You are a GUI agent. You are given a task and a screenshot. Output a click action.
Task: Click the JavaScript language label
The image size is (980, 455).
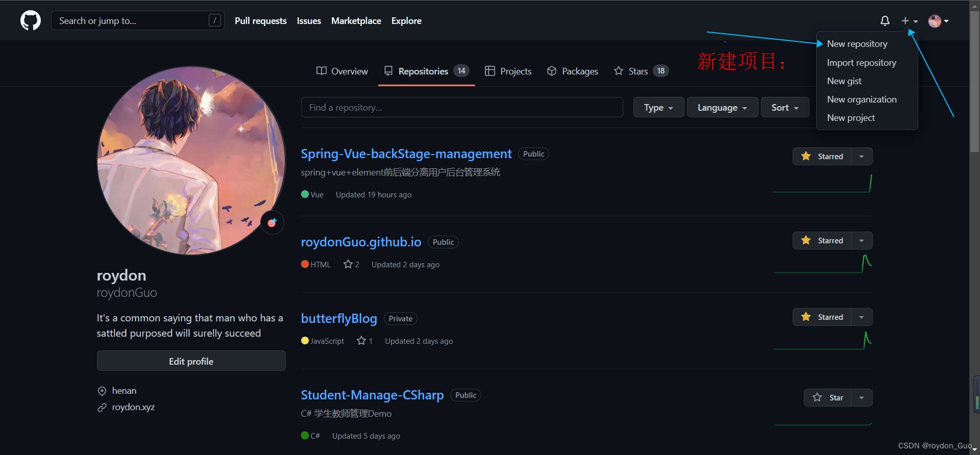pyautogui.click(x=327, y=341)
